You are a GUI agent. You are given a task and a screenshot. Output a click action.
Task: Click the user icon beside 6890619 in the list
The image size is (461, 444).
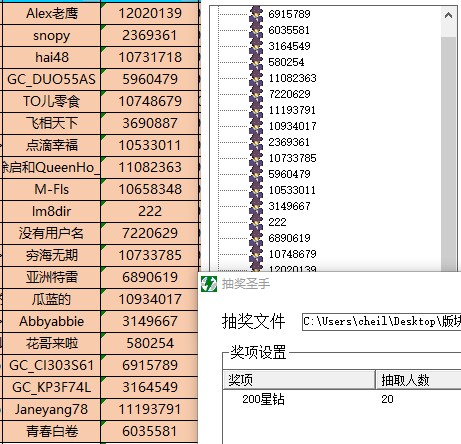pos(256,238)
